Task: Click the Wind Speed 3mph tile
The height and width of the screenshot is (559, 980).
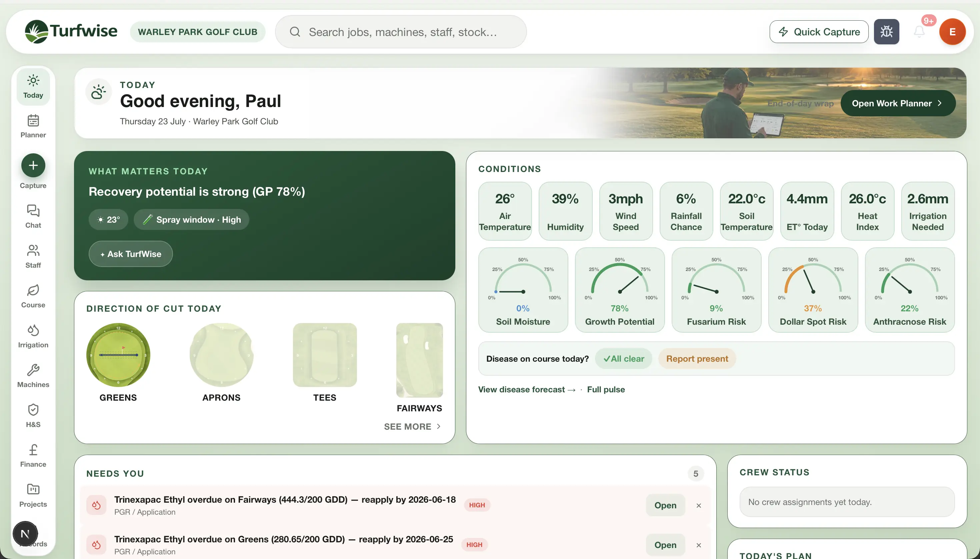Action: [x=626, y=211]
